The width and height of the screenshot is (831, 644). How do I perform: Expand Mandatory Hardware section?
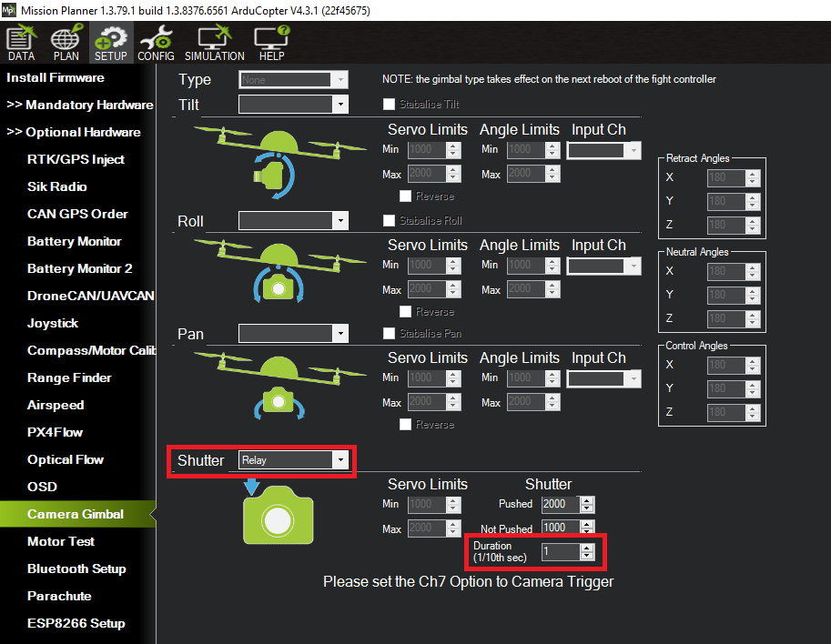[79, 105]
